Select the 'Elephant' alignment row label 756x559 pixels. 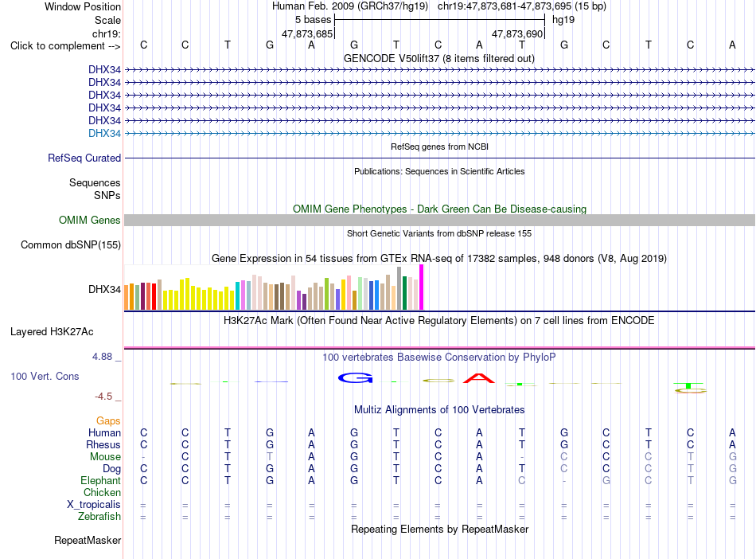click(x=100, y=480)
